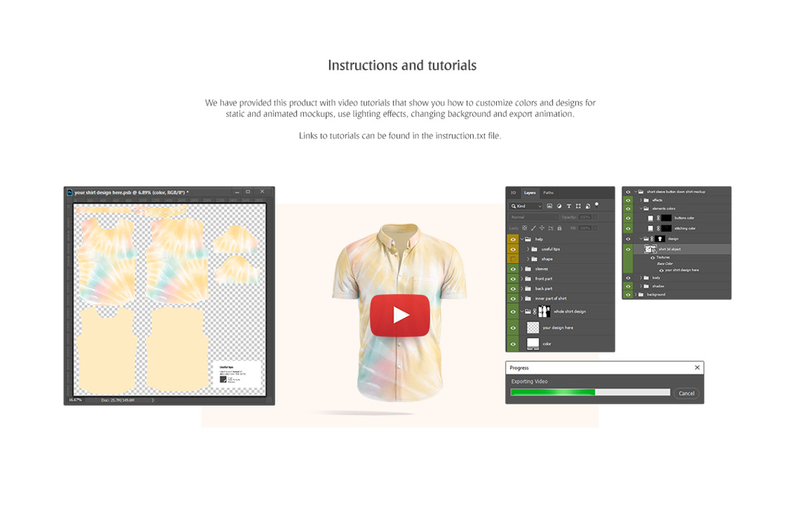Select the Layers tab

530,193
